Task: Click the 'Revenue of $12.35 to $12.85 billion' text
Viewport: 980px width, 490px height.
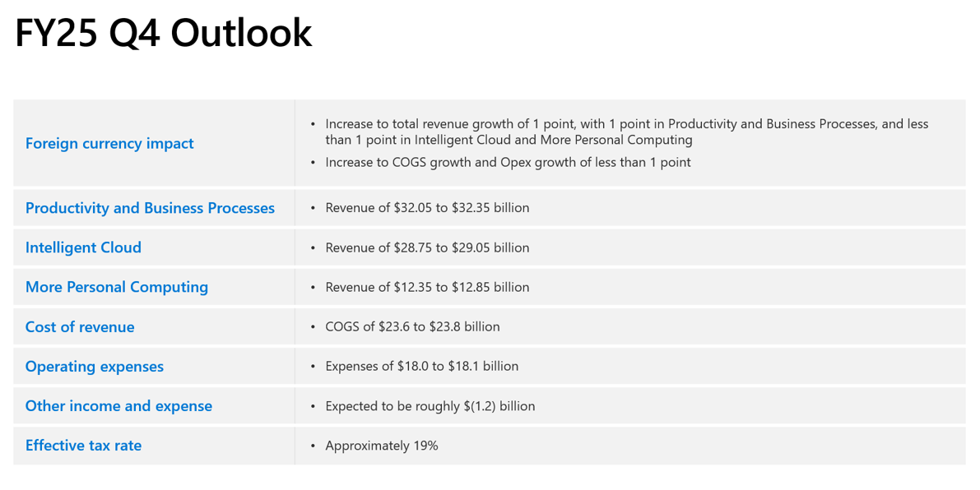Action: [427, 287]
